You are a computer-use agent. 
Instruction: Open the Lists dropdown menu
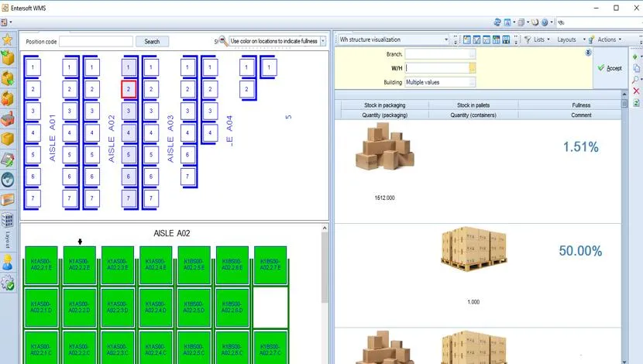(x=542, y=39)
